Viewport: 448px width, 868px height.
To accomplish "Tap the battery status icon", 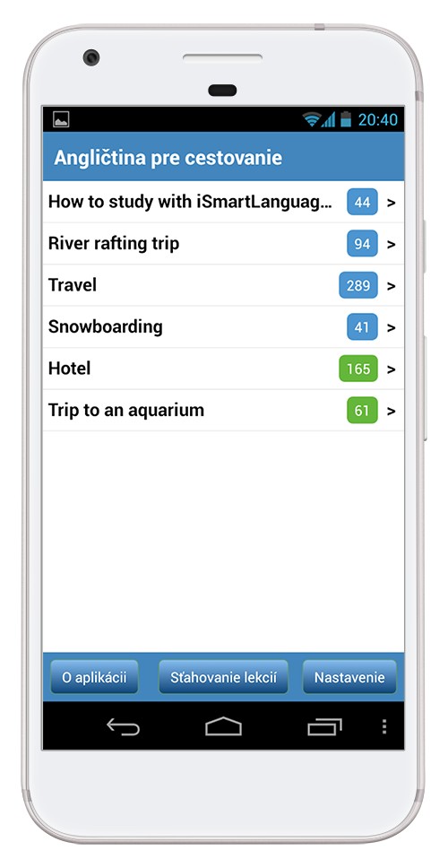I will tap(346, 119).
